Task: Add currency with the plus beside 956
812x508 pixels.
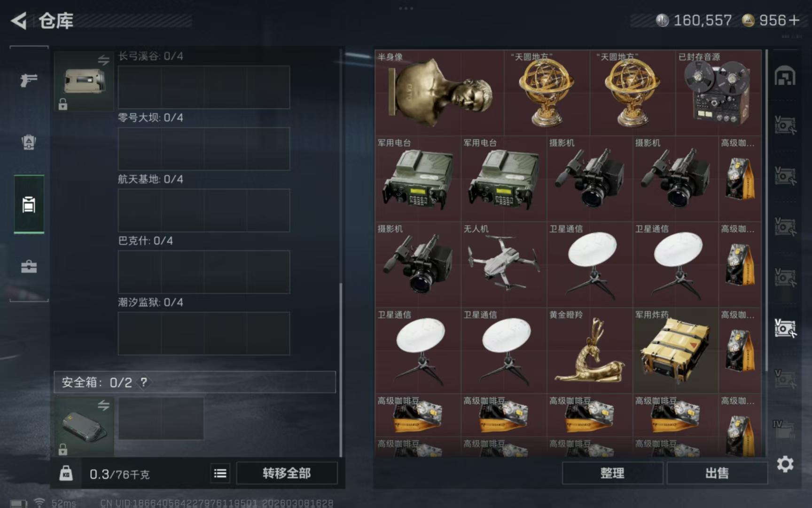Action: [x=794, y=20]
